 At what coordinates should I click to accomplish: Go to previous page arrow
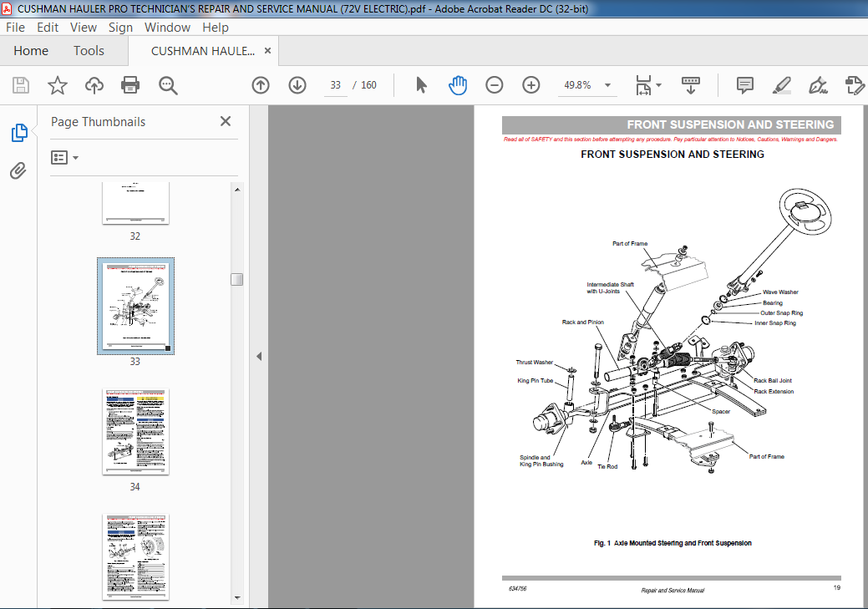261,85
